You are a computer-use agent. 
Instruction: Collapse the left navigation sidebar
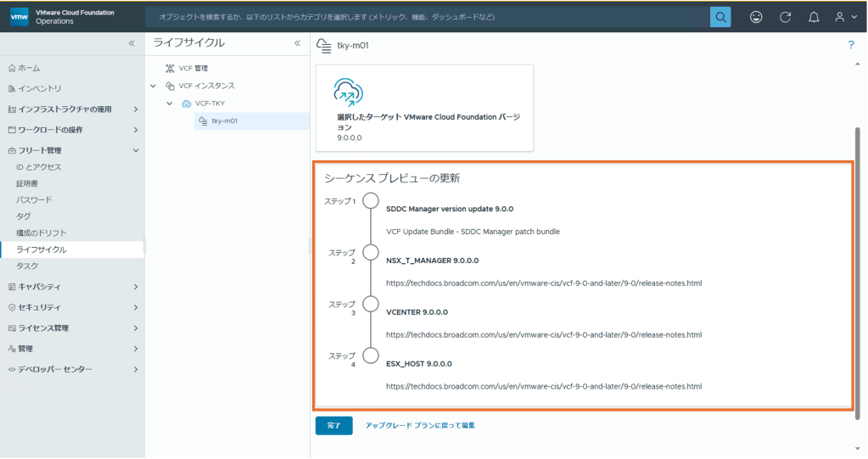coord(132,43)
